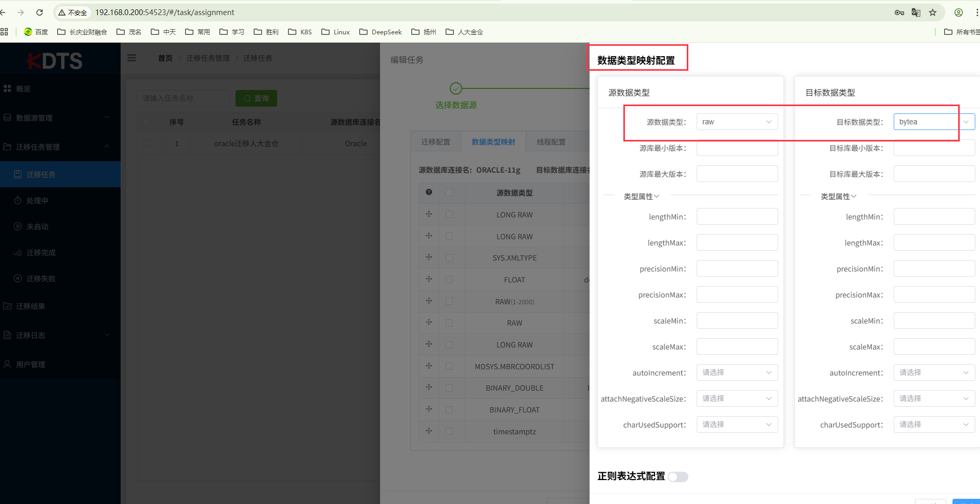
Task: Reload the page with browser refresh icon
Action: coord(40,12)
